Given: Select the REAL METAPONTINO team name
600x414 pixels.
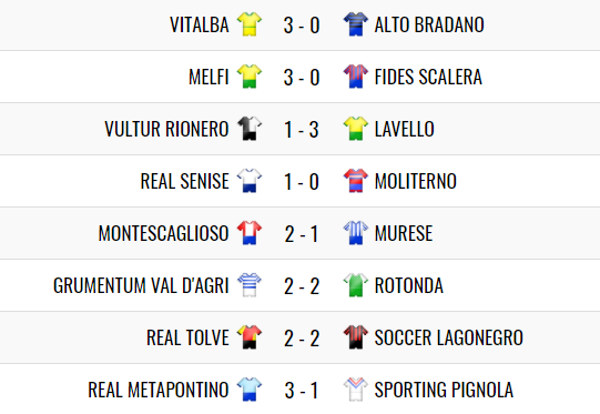Looking at the screenshot, I should (x=158, y=390).
